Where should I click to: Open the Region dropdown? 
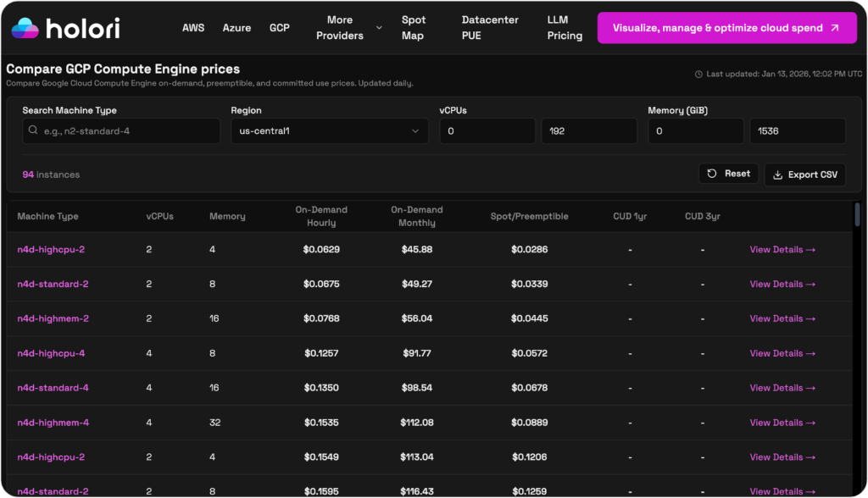(329, 130)
